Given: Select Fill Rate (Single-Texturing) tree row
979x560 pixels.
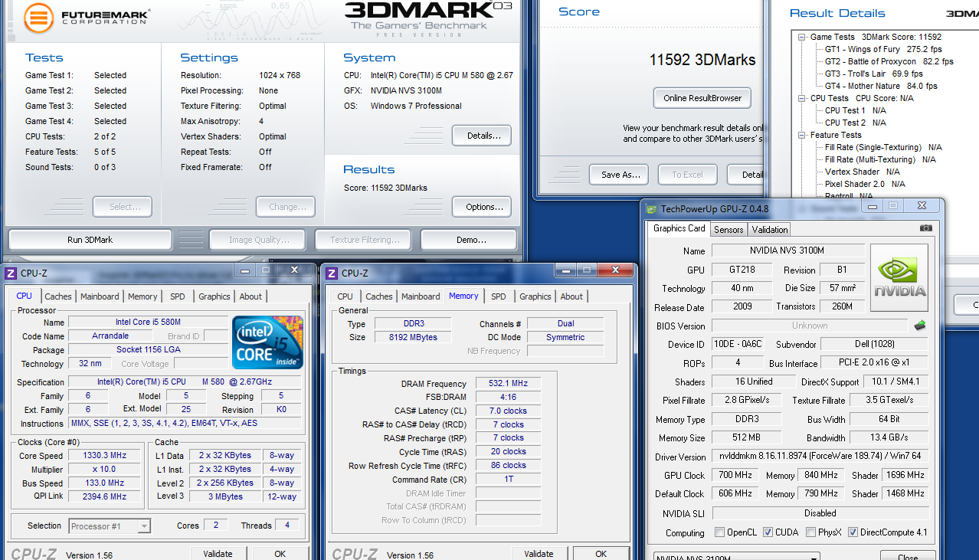Looking at the screenshot, I should coord(883,147).
